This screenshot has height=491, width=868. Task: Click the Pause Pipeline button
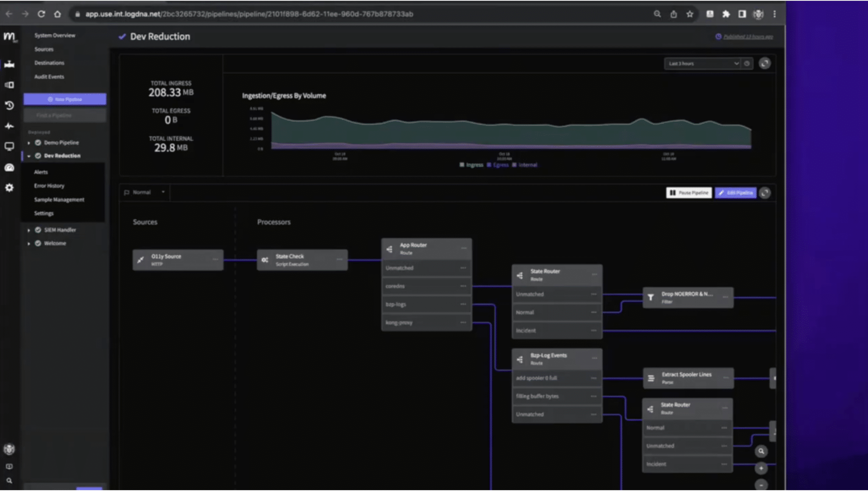[689, 193]
